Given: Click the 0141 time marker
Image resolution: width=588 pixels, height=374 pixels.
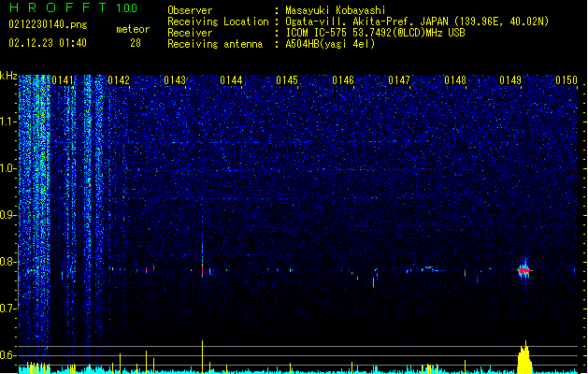Looking at the screenshot, I should (63, 80).
